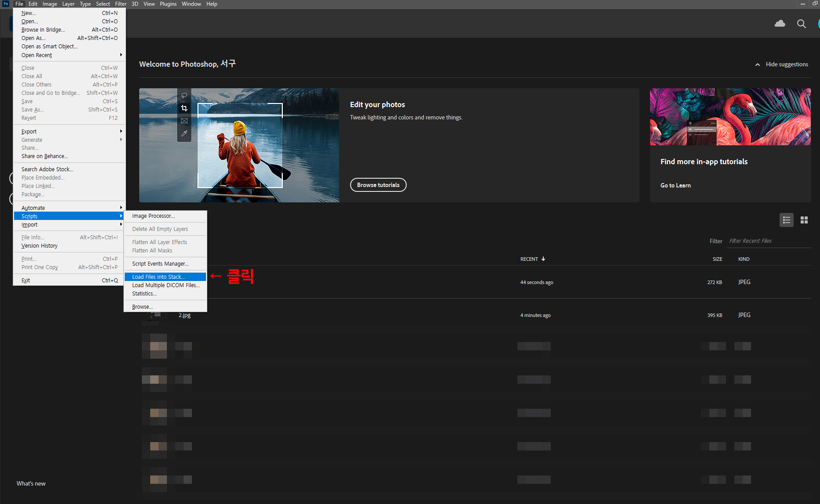Image resolution: width=820 pixels, height=504 pixels.
Task: Select Version History menu item
Action: tap(69, 246)
